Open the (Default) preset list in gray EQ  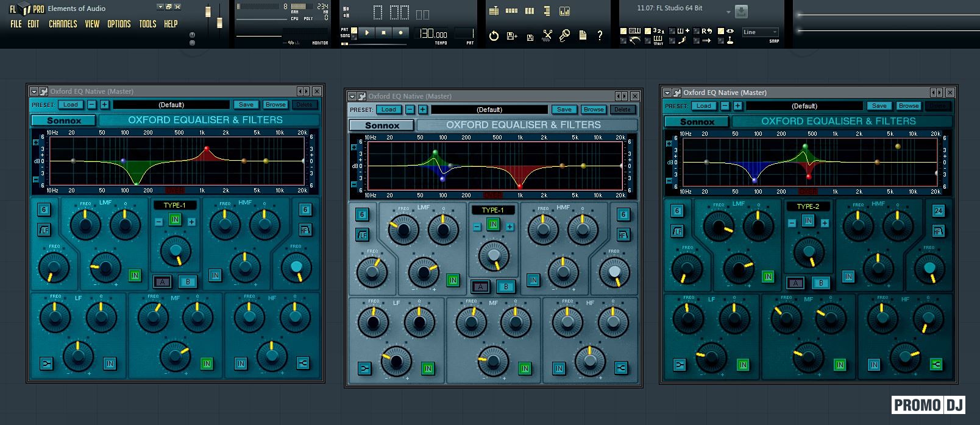coord(489,110)
